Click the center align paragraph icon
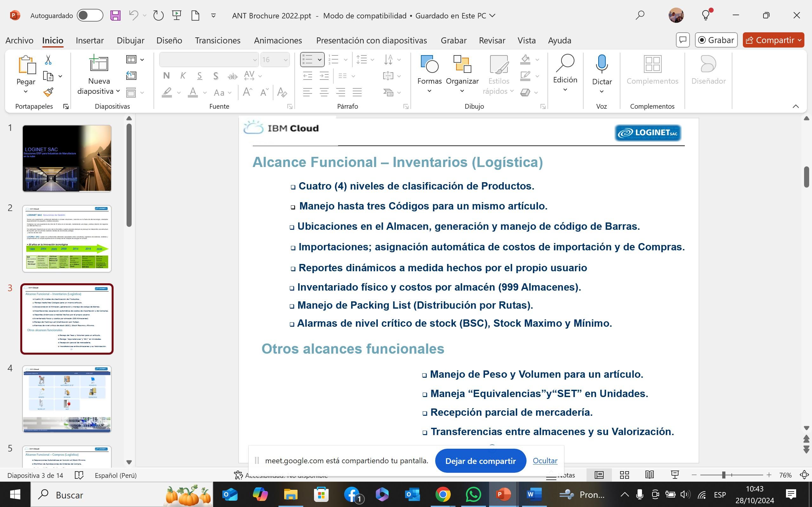The height and width of the screenshot is (507, 812). (x=324, y=92)
